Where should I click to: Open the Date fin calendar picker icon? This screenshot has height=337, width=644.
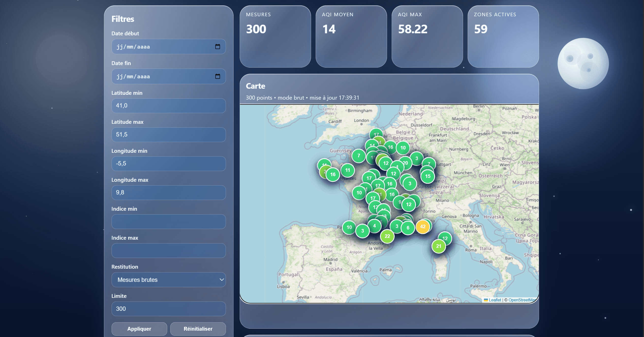[x=218, y=76]
